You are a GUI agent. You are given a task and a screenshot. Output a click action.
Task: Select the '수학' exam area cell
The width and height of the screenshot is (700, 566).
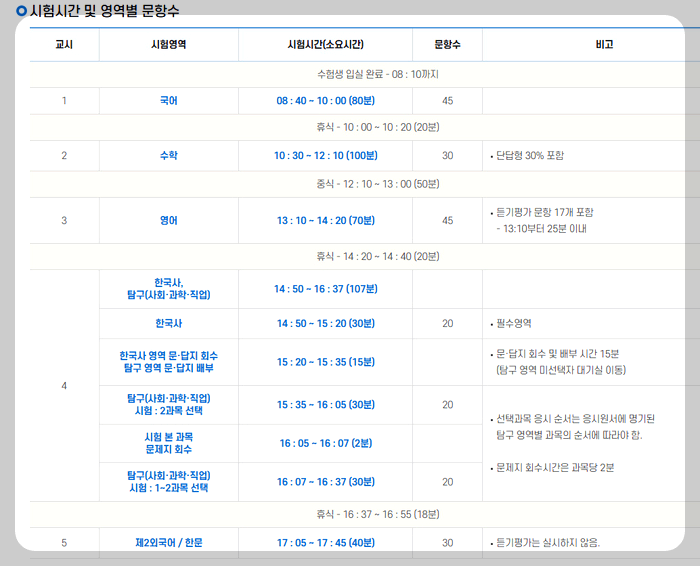point(169,155)
